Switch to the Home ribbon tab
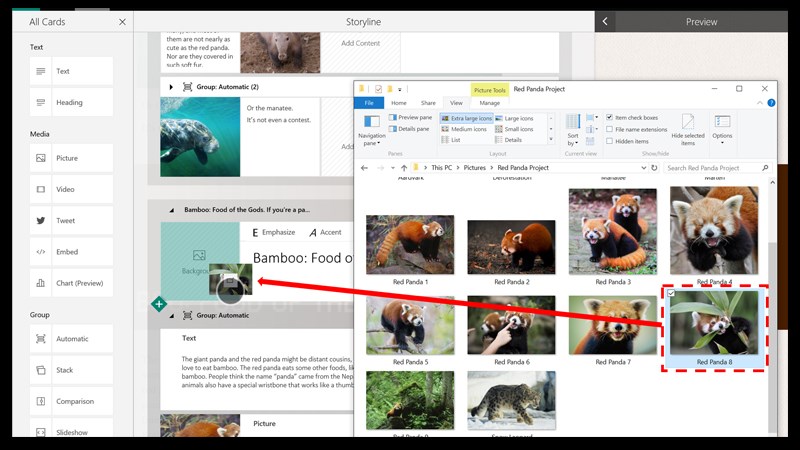Screen dimensions: 800x450 tap(399, 103)
